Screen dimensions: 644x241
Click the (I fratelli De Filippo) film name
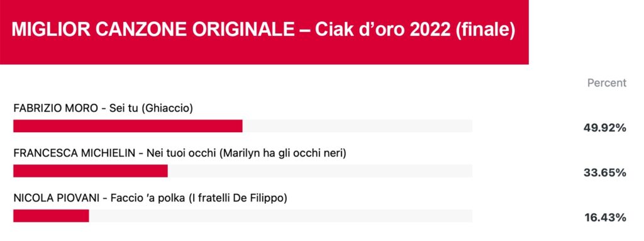pos(237,199)
